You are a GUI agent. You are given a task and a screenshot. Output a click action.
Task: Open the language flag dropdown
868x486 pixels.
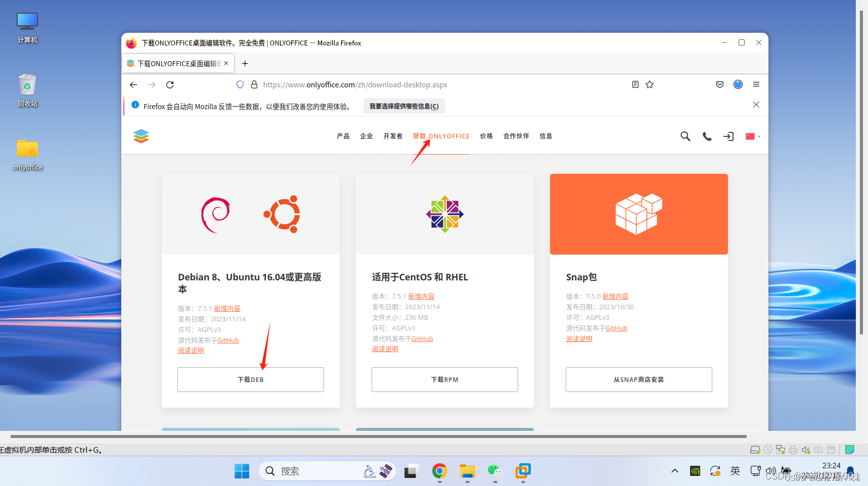pos(753,136)
